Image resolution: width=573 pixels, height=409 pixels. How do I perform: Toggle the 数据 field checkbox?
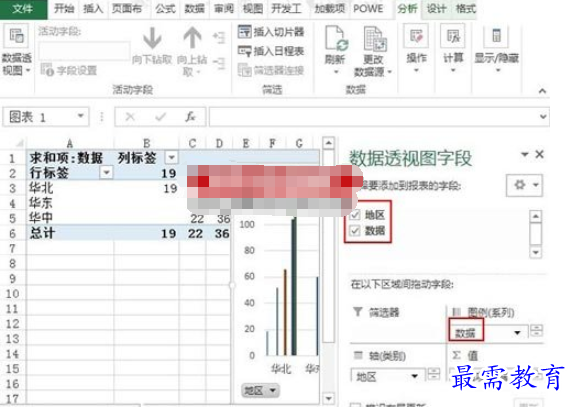[354, 231]
